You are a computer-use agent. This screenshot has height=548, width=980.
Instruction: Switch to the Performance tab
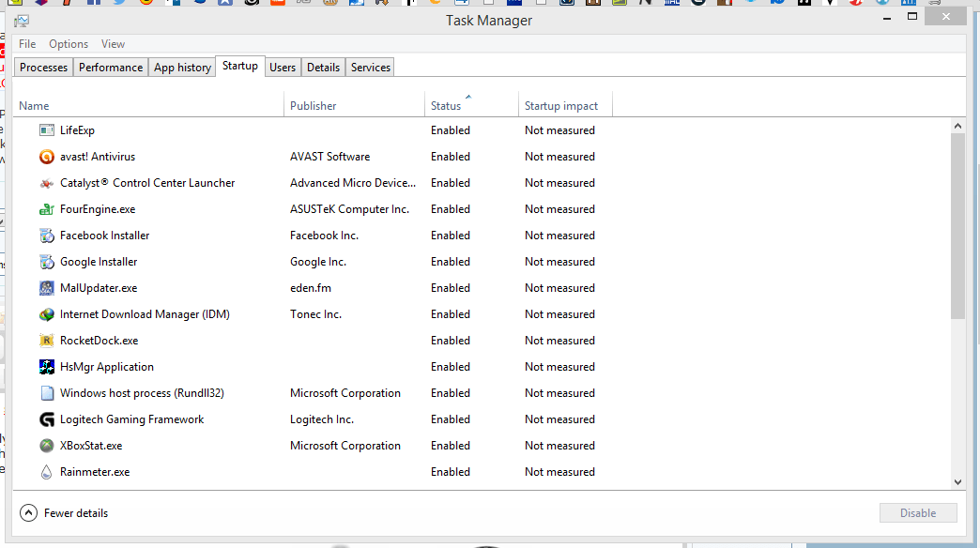pyautogui.click(x=111, y=67)
